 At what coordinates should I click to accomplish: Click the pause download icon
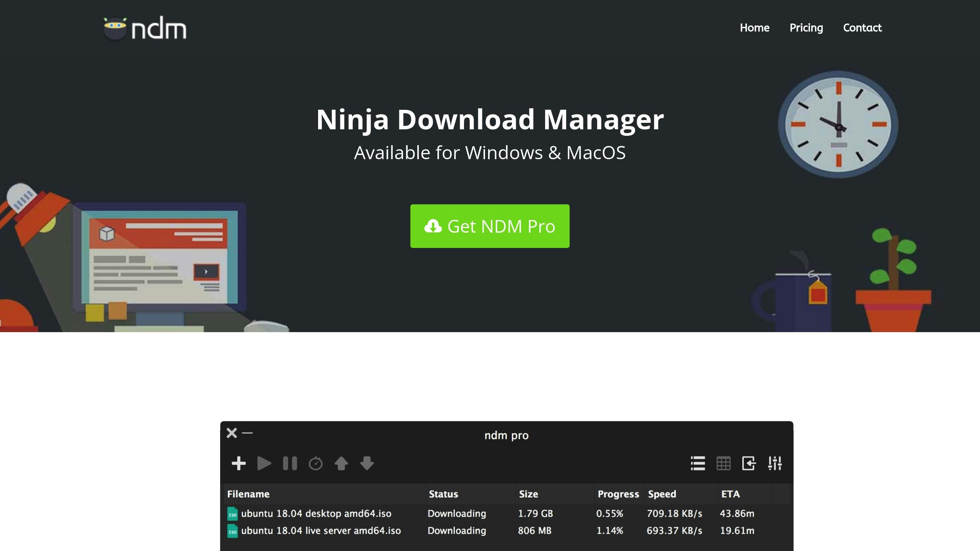coord(290,463)
